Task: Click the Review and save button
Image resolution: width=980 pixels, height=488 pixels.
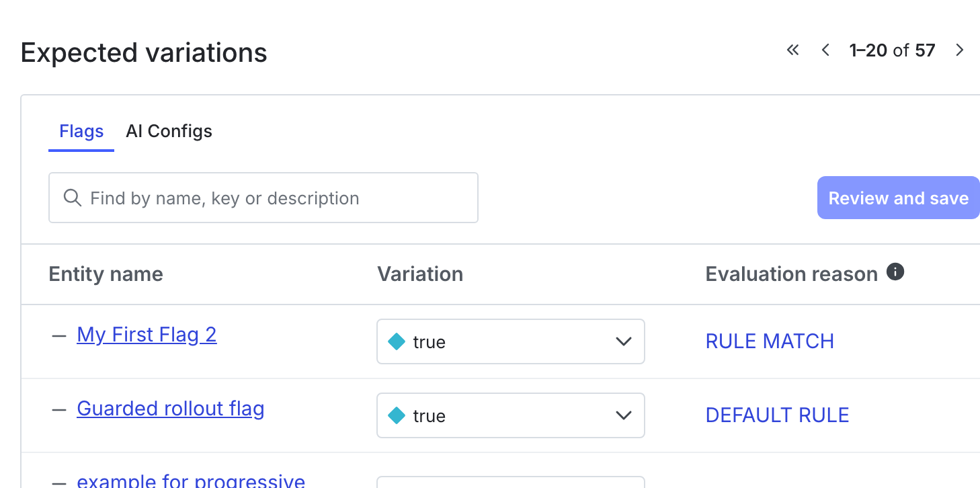Action: pyautogui.click(x=898, y=198)
